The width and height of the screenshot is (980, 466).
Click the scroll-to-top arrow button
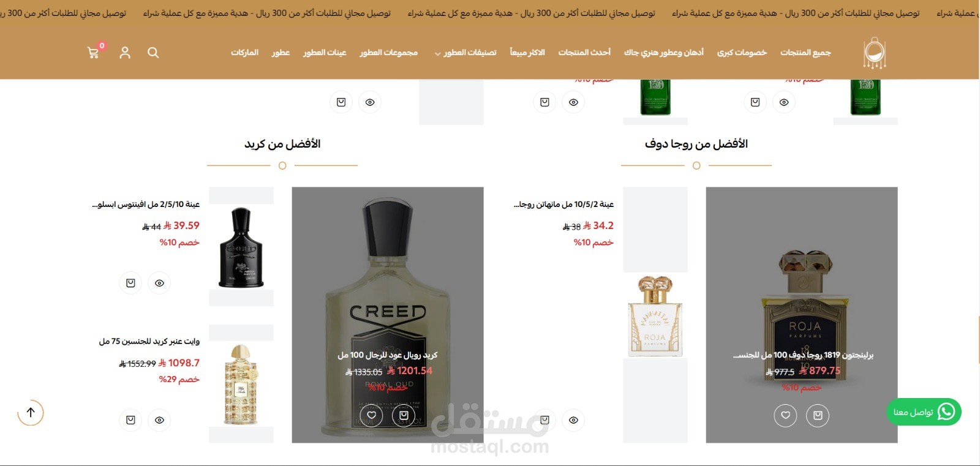[x=31, y=412]
